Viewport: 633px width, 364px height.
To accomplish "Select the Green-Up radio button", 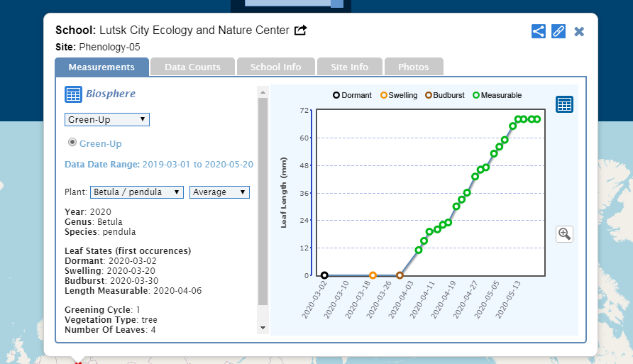I will pos(72,143).
